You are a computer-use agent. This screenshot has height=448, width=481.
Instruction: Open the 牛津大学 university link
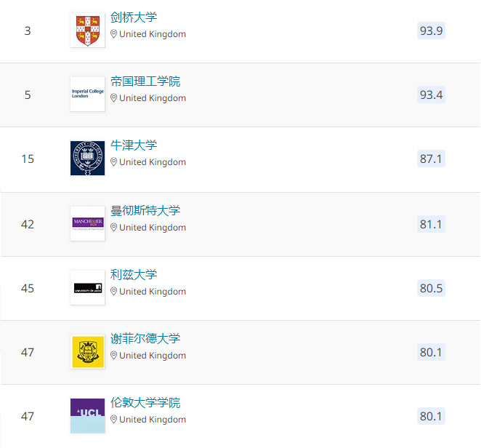134,145
